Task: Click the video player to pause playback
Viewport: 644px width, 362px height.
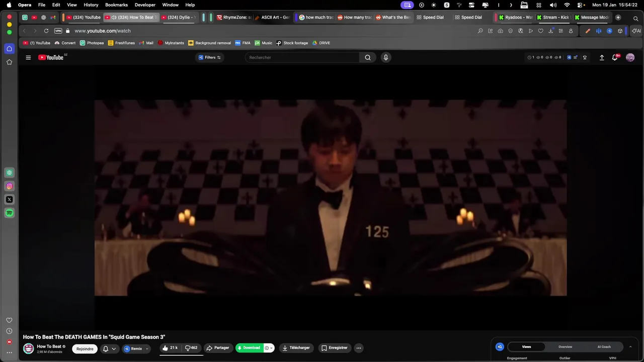Action: pos(331,198)
